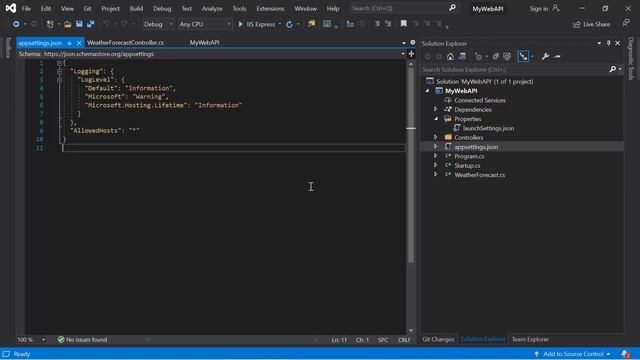Viewport: 640px width, 360px height.
Task: Open the Analyze menu
Action: (x=212, y=8)
